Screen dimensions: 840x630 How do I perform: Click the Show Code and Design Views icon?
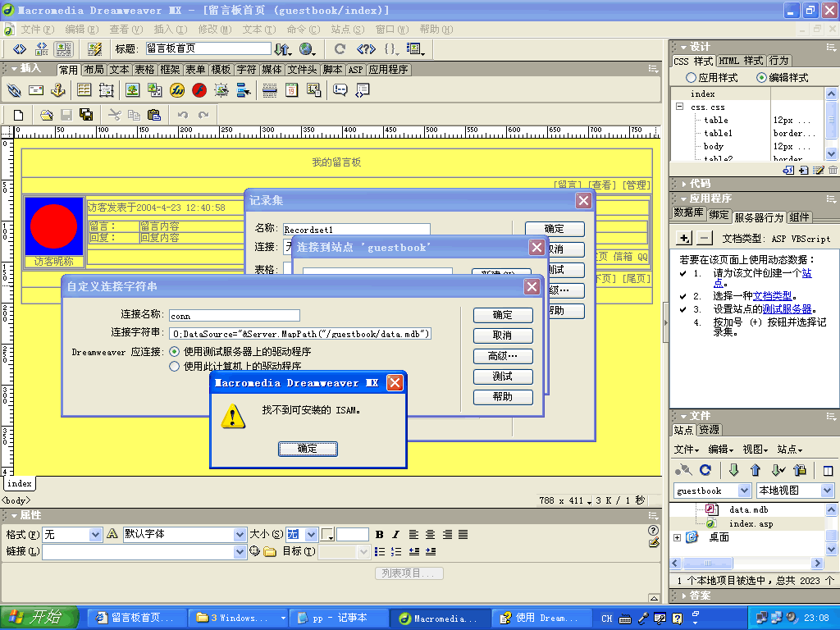[42, 49]
